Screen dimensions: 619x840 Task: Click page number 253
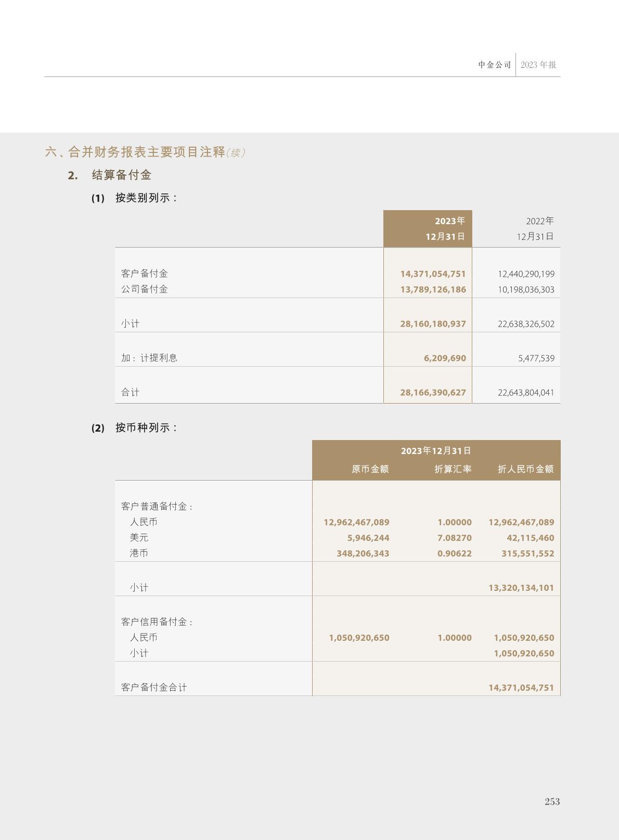(x=552, y=802)
